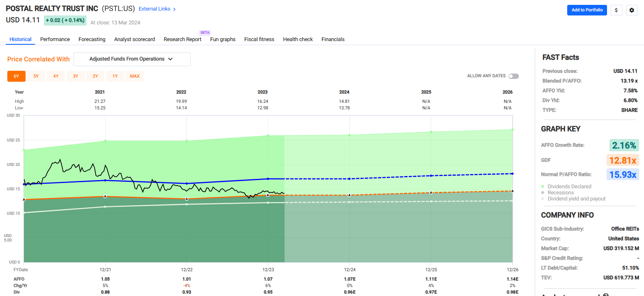
Task: Toggle Dividend yield and payout legend item
Action: tap(576, 199)
